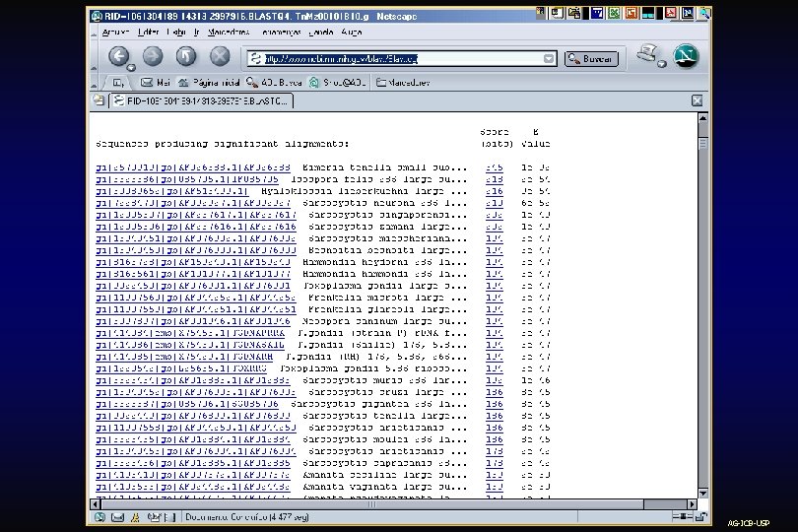Click the Forward arrow navigation button
Screen dimensions: 798x532
(153, 56)
